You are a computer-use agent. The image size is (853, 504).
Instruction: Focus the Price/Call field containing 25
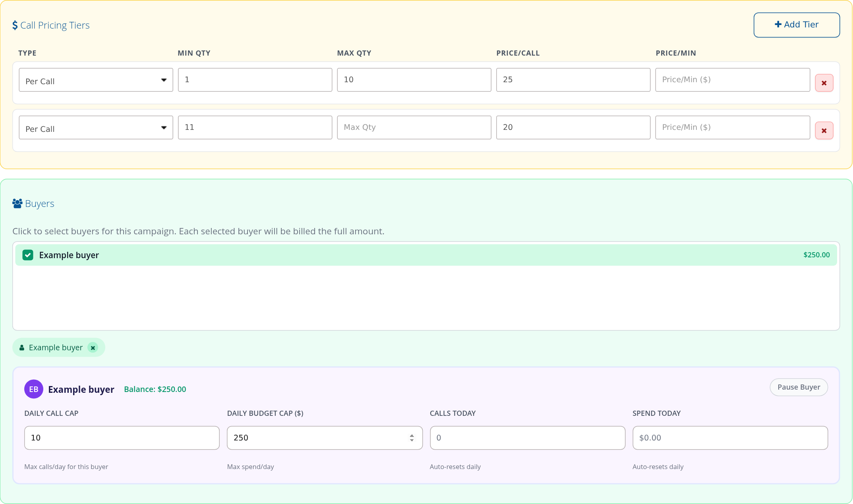573,80
